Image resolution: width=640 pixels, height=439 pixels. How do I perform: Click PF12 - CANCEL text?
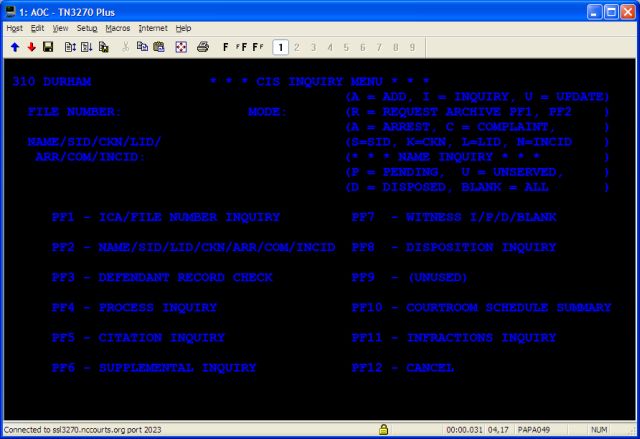coord(402,368)
